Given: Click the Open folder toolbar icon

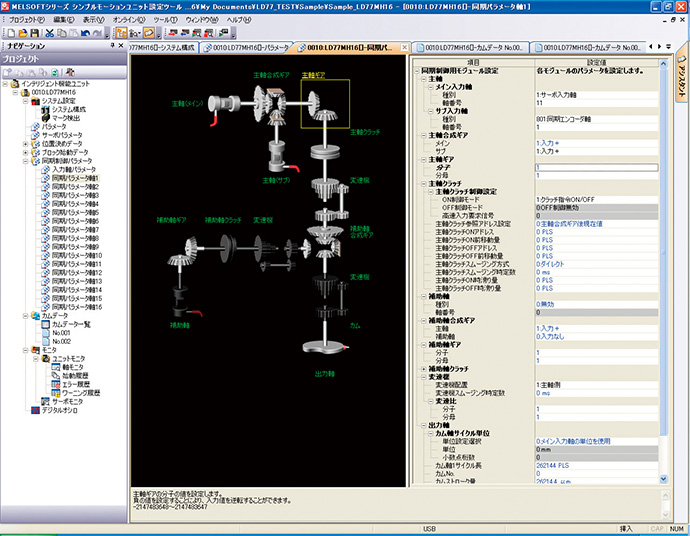Looking at the screenshot, I should (x=21, y=33).
